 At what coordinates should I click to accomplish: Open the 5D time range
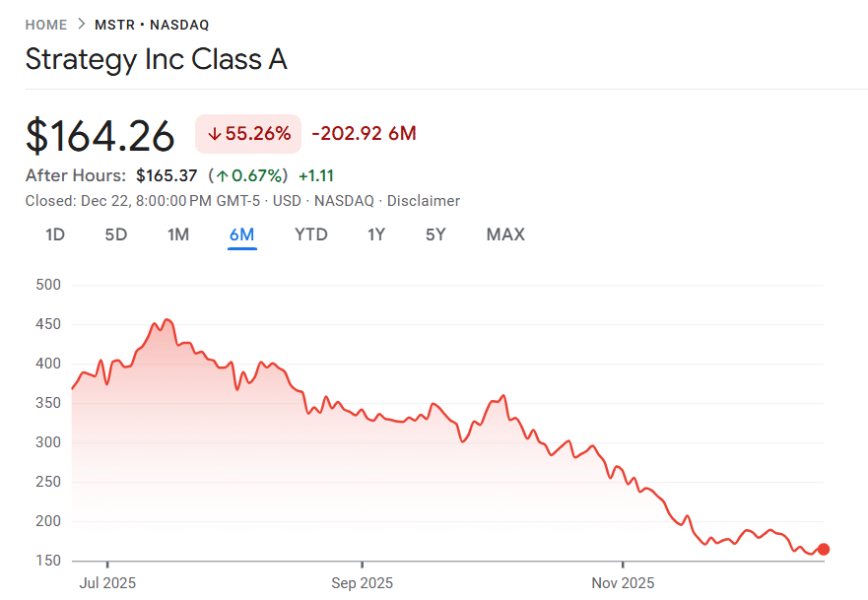tap(115, 234)
